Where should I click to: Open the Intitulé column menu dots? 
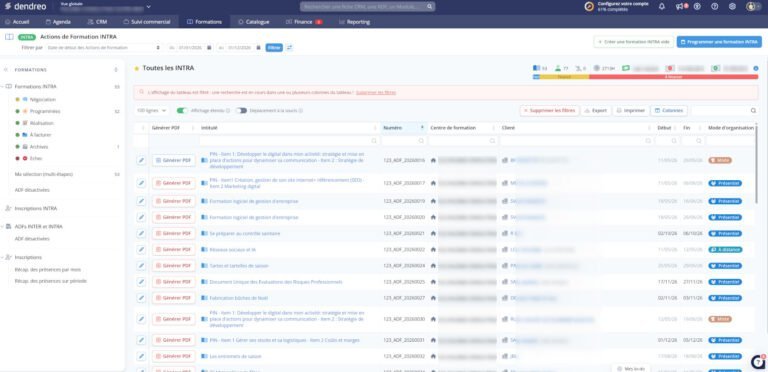pyautogui.click(x=376, y=128)
